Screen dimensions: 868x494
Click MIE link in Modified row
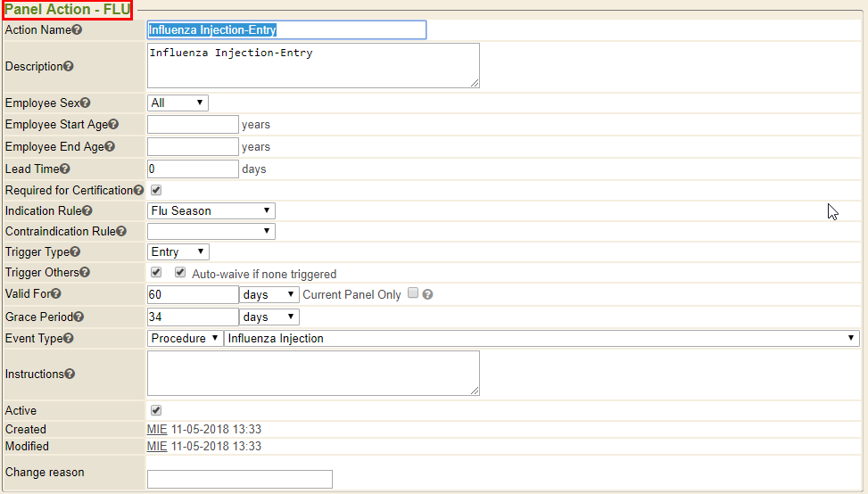click(x=157, y=446)
